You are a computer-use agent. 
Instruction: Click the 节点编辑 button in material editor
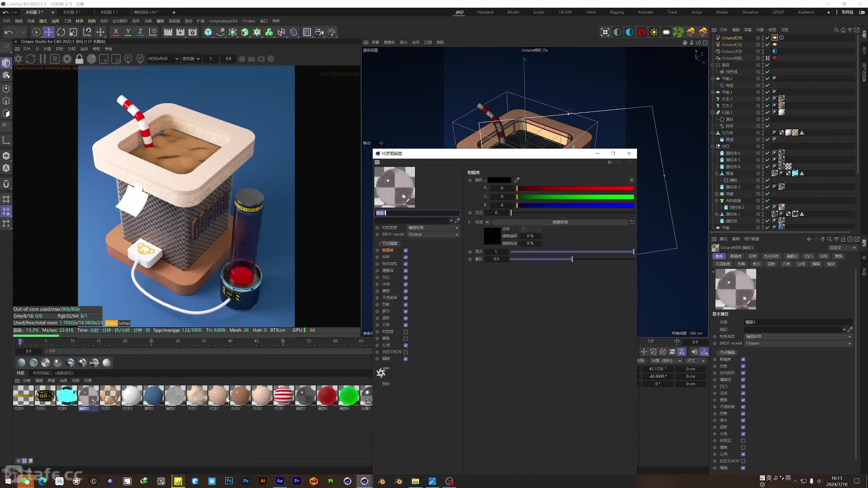point(390,243)
